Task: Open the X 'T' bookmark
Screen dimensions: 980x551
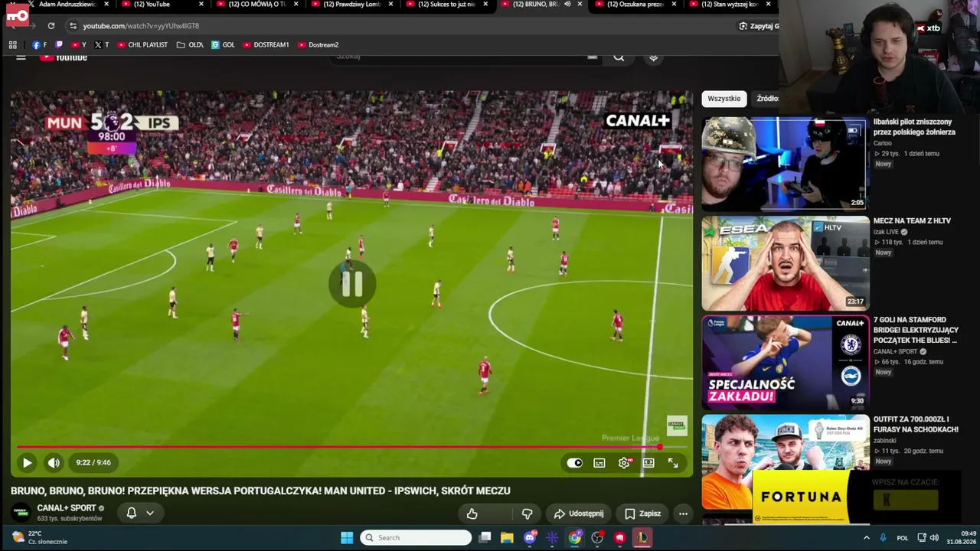Action: pyautogui.click(x=101, y=45)
